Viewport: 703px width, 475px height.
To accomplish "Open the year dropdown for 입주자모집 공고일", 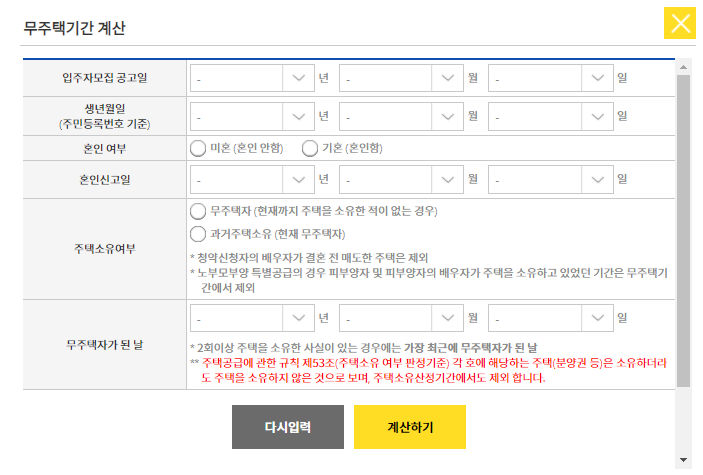I will [252, 78].
